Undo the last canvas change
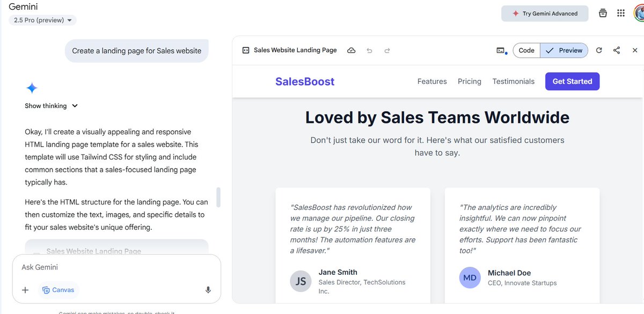This screenshot has width=644, height=314. coord(369,50)
